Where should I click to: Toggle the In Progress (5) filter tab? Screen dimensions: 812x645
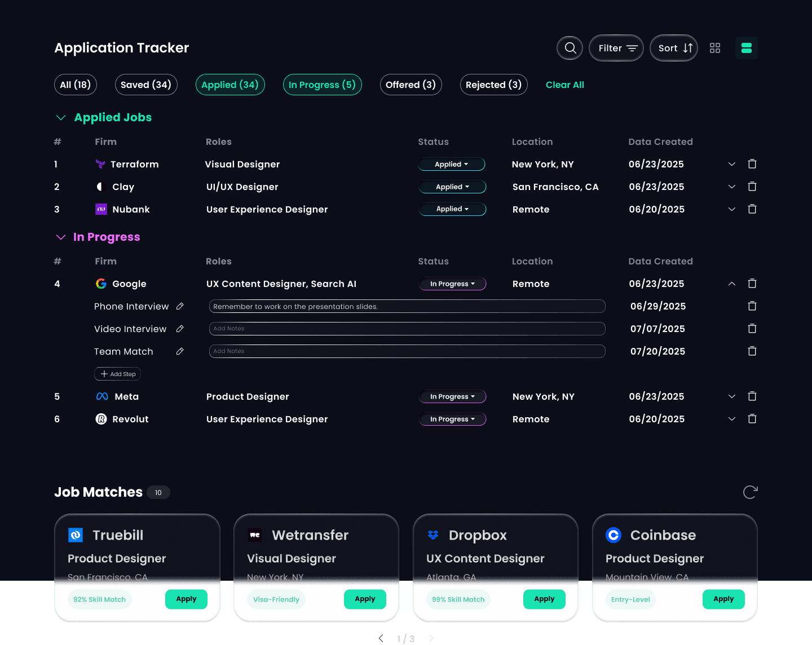[x=323, y=85]
